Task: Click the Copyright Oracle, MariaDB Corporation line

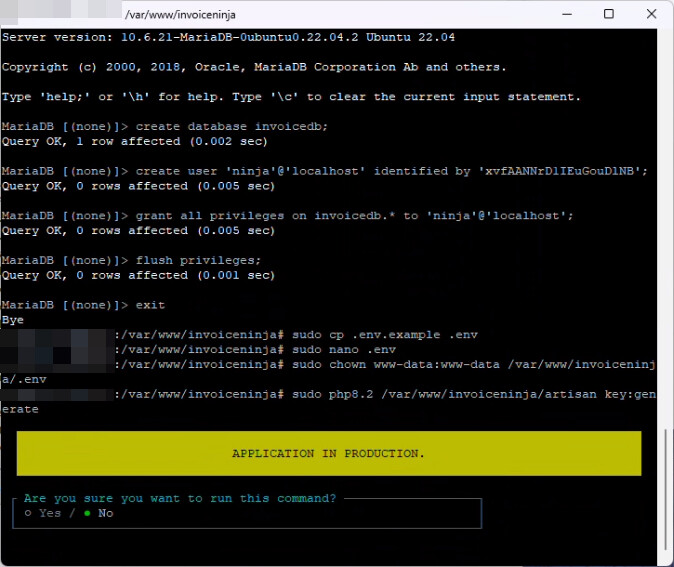Action: pos(254,67)
